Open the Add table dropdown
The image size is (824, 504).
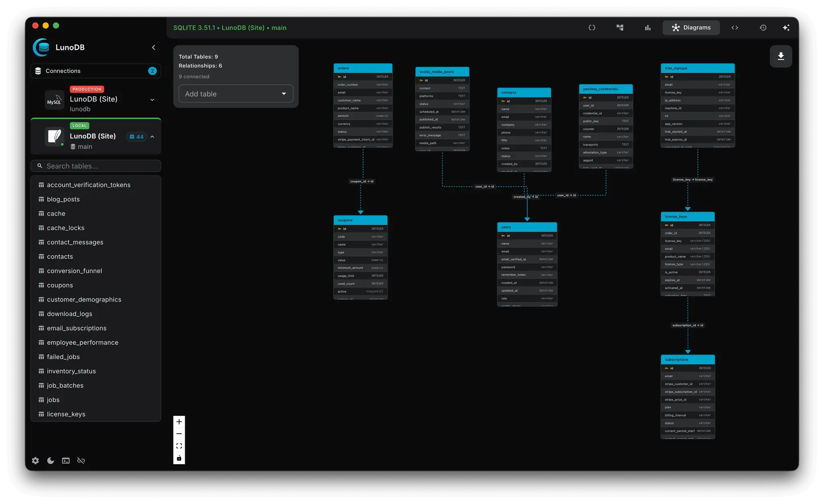click(236, 94)
